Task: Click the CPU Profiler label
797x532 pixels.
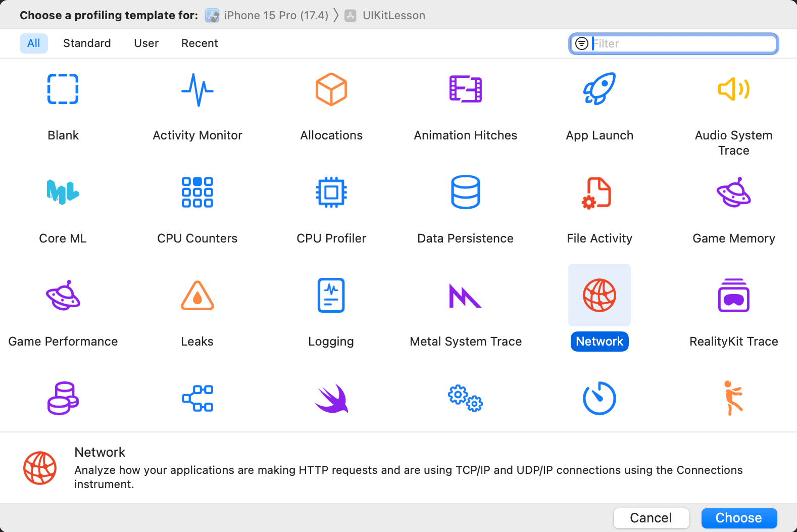Action: [x=331, y=238]
